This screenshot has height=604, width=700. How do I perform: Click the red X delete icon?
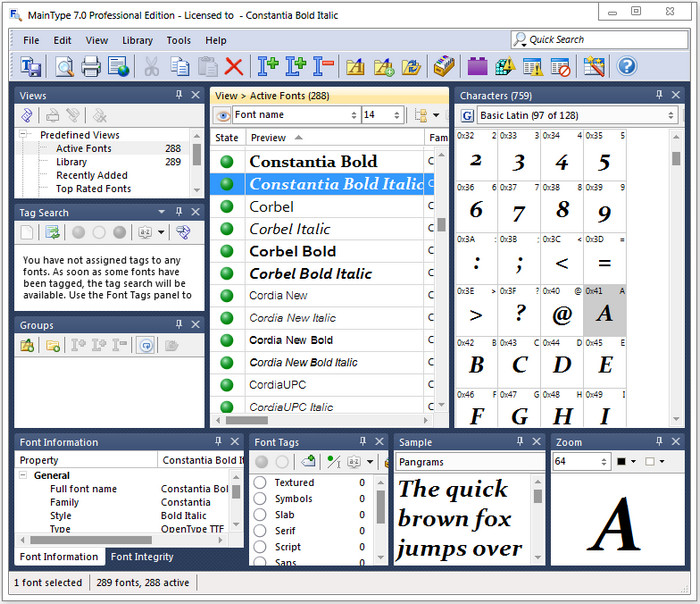(x=233, y=67)
